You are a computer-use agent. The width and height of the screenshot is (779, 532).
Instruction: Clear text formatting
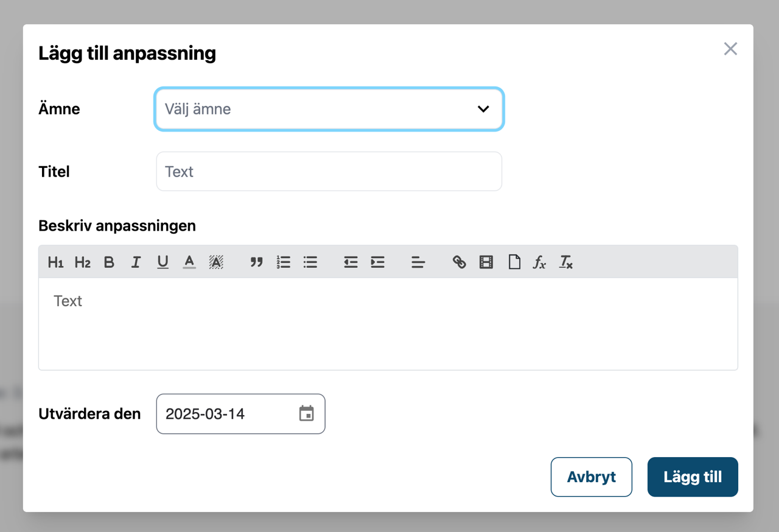tap(566, 262)
